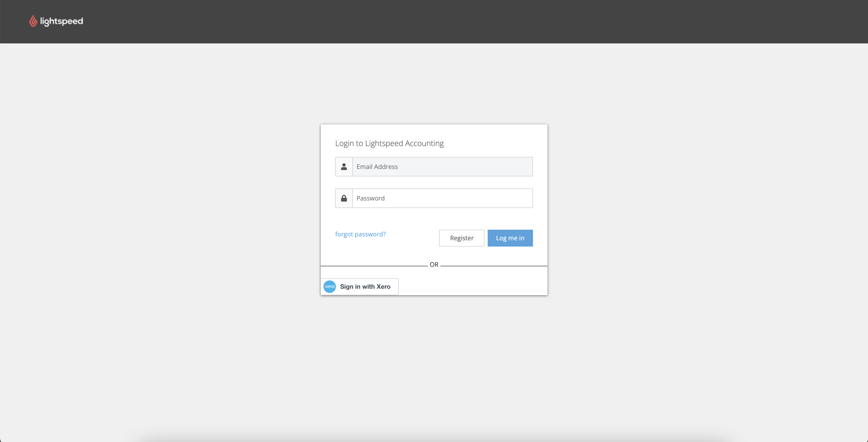Click the Register button
The width and height of the screenshot is (868, 442).
click(461, 238)
